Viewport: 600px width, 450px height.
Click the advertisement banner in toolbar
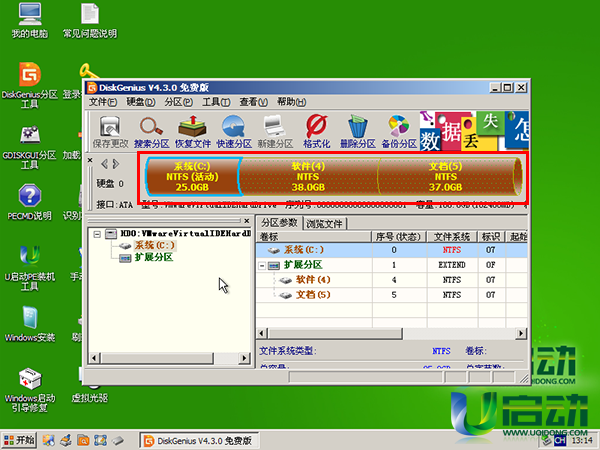click(x=474, y=131)
